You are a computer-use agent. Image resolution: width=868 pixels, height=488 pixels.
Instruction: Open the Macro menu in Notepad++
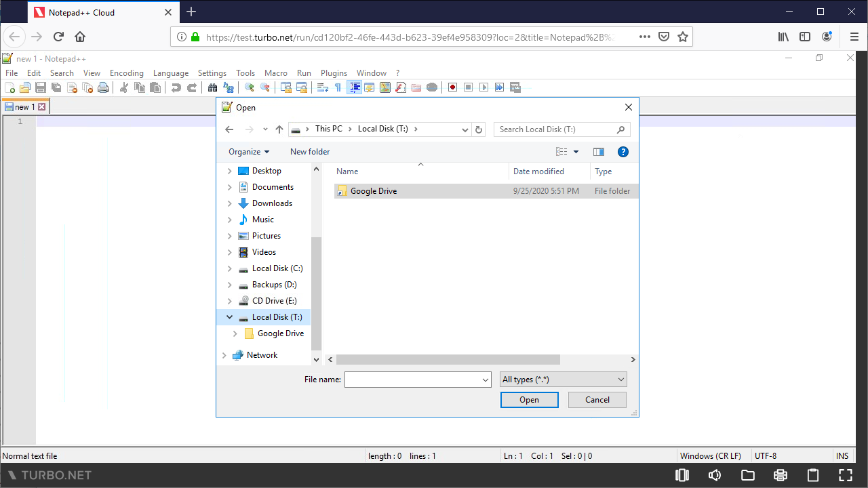pyautogui.click(x=275, y=73)
